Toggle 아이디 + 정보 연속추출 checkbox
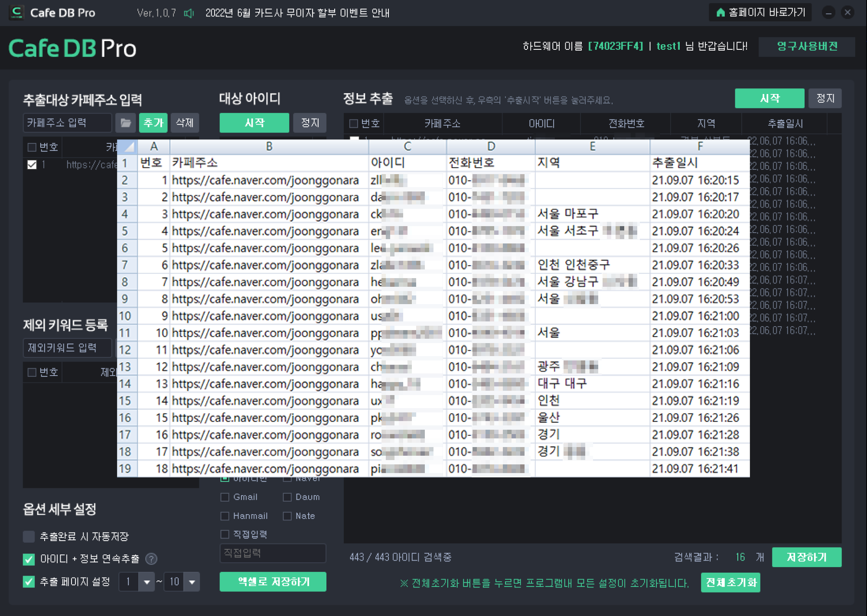 29,559
